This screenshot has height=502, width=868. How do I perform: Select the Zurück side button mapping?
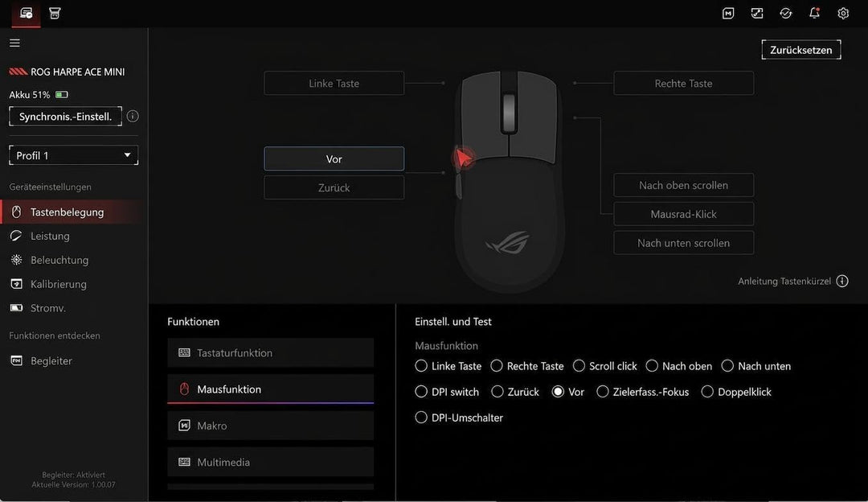click(334, 187)
